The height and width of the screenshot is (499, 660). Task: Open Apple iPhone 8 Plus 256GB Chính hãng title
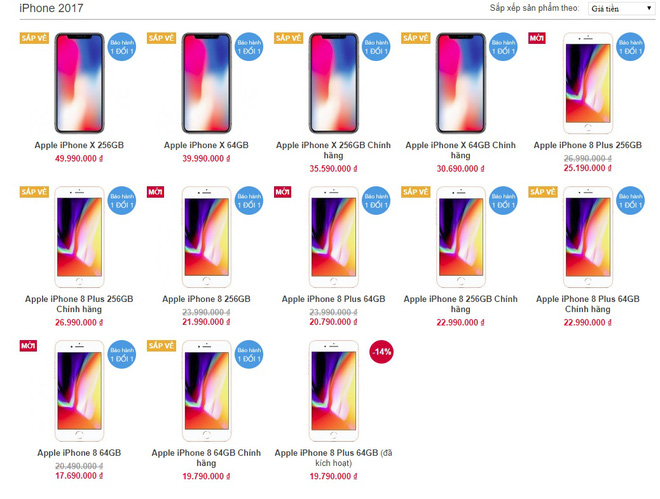(x=79, y=304)
